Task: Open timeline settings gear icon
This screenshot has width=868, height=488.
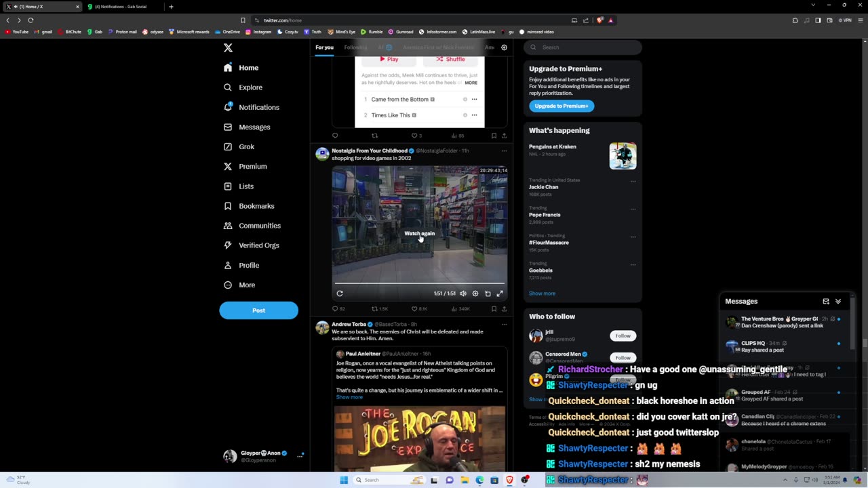Action: (x=504, y=47)
